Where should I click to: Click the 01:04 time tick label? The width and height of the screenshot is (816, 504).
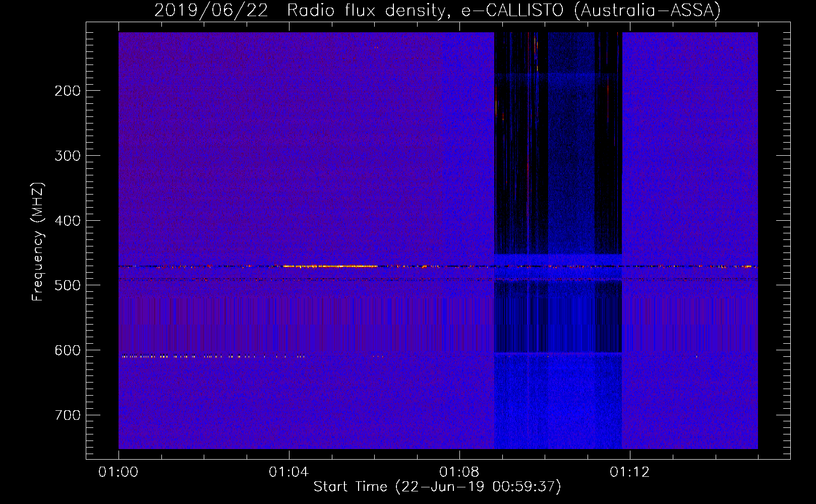(x=289, y=472)
